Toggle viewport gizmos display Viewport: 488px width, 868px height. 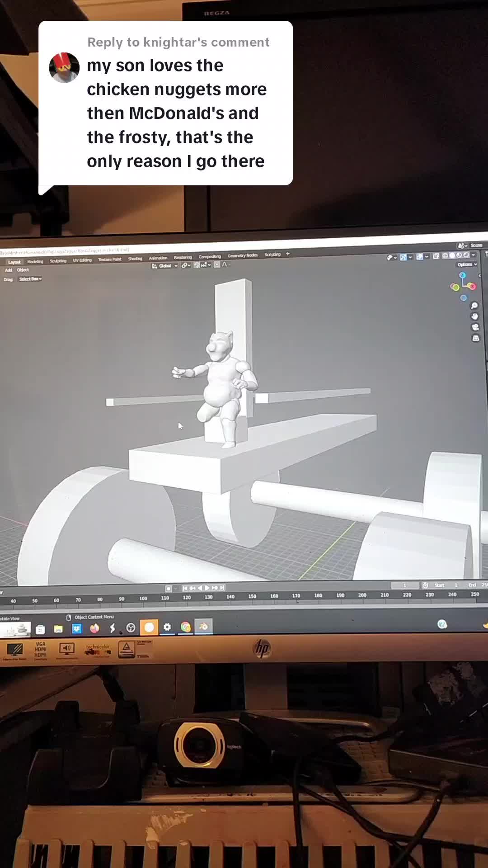pos(403,257)
